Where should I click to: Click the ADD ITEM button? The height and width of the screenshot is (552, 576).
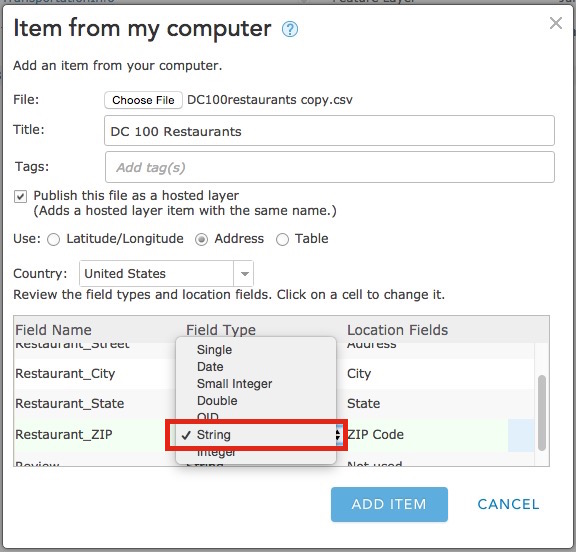(389, 504)
